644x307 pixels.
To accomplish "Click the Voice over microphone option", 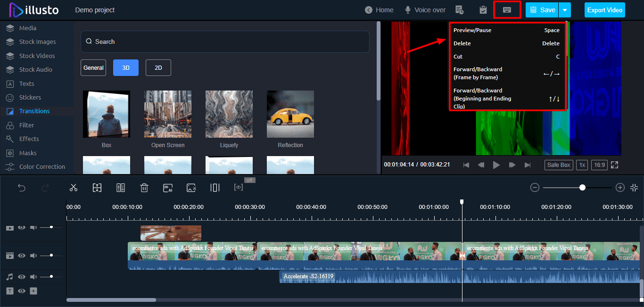I will point(425,10).
